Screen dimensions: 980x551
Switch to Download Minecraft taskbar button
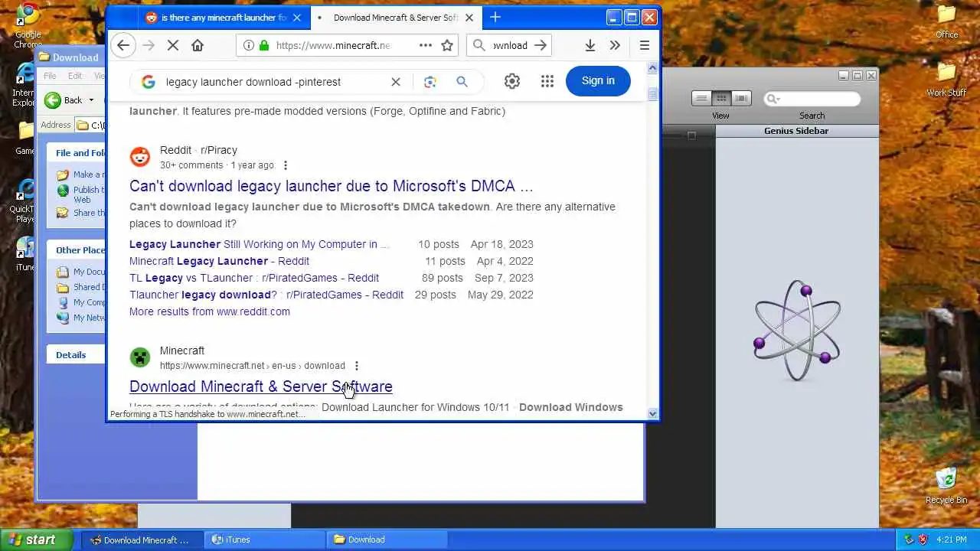143,540
